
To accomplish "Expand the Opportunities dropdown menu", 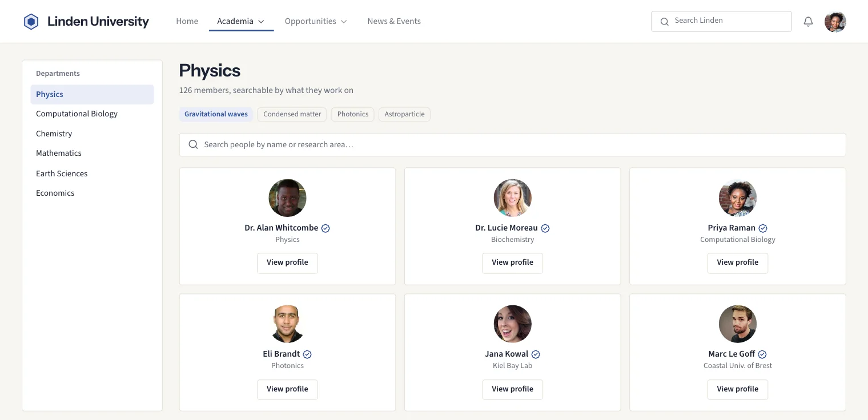I will tap(316, 21).
